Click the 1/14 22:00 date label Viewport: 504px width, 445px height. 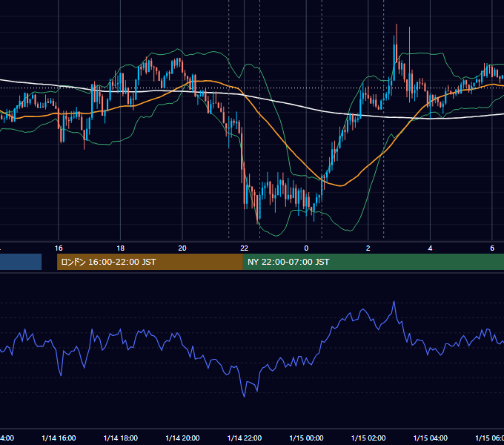point(245,438)
